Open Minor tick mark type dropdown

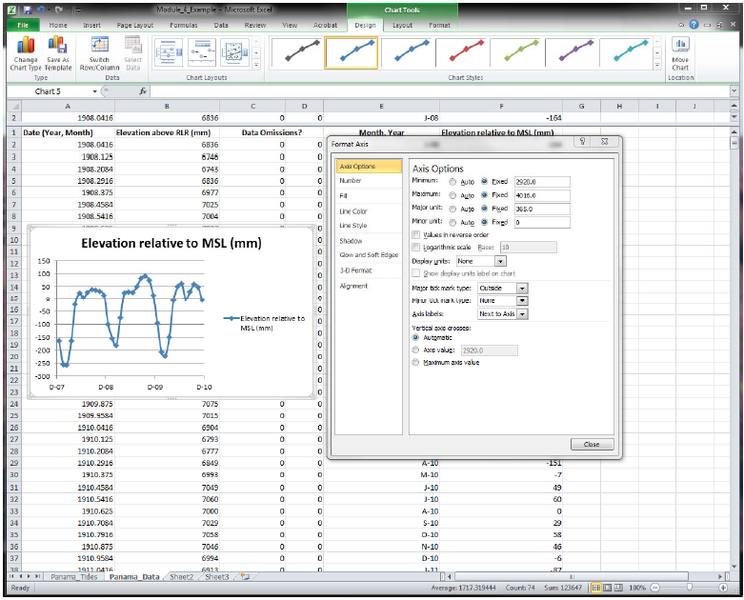pos(522,301)
